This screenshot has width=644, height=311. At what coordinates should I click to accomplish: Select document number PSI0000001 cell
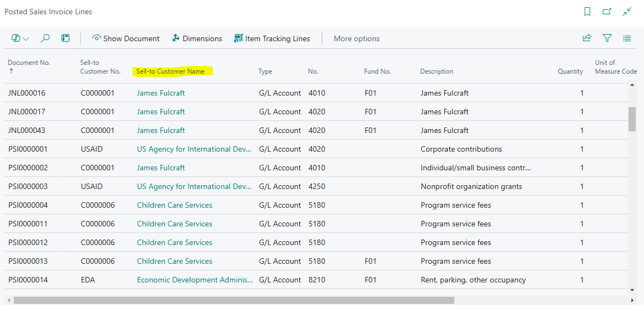pos(28,149)
